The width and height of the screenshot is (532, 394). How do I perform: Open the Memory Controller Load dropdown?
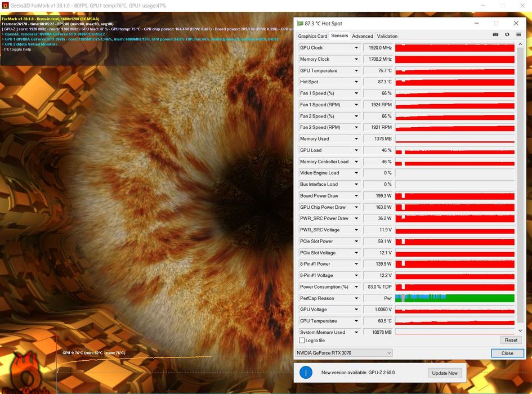[356, 162]
